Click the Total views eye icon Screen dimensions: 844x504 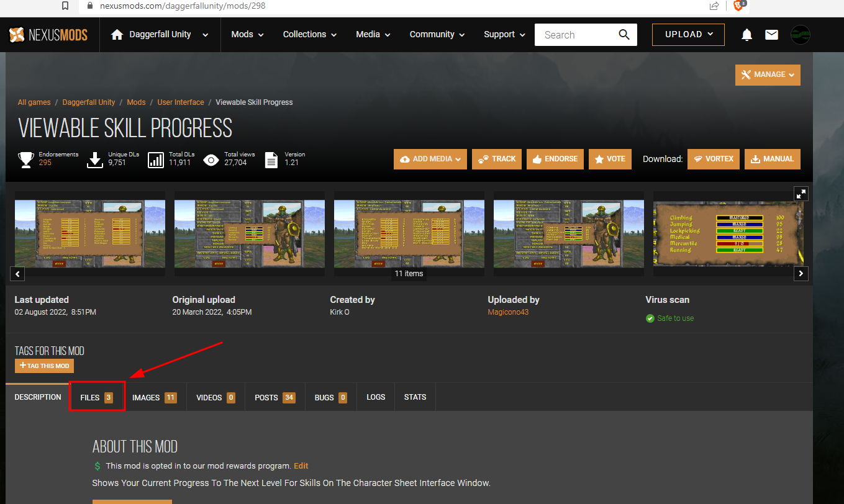pos(211,160)
